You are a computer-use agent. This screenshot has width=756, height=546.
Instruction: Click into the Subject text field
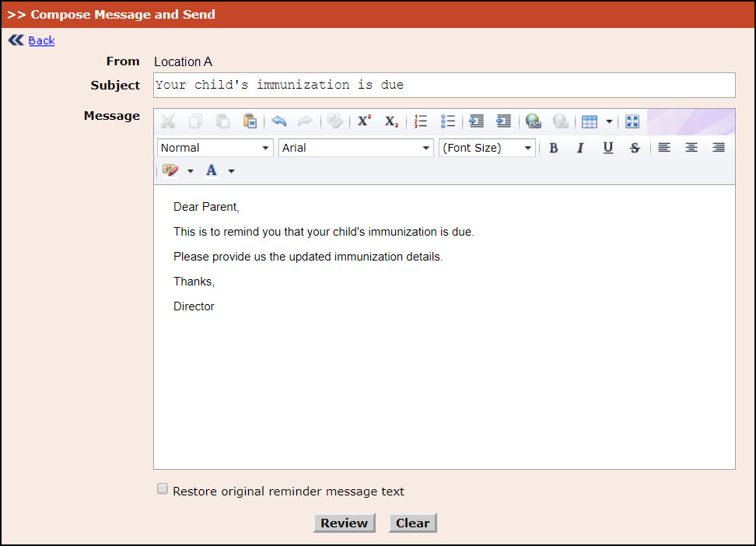(443, 85)
